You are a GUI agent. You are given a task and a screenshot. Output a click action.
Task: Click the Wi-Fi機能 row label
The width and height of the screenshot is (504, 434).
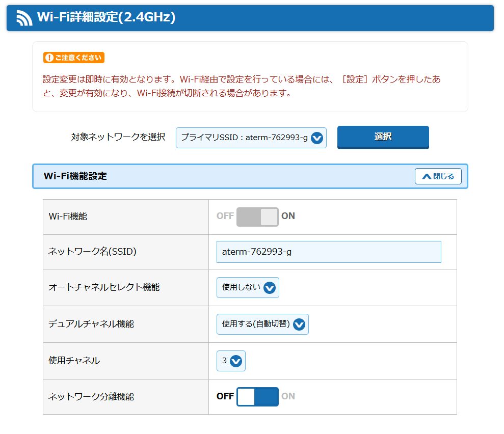(x=68, y=216)
